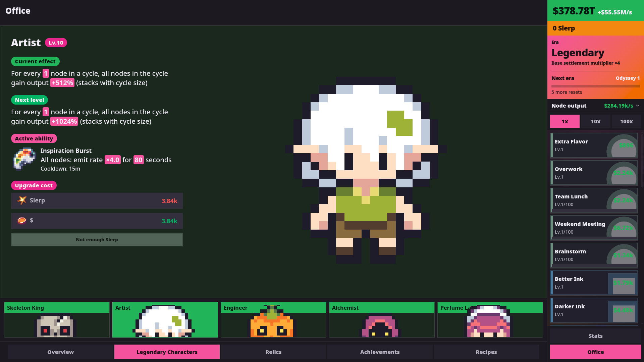644x362 pixels.
Task: Select the Alchemist character card
Action: click(x=382, y=320)
